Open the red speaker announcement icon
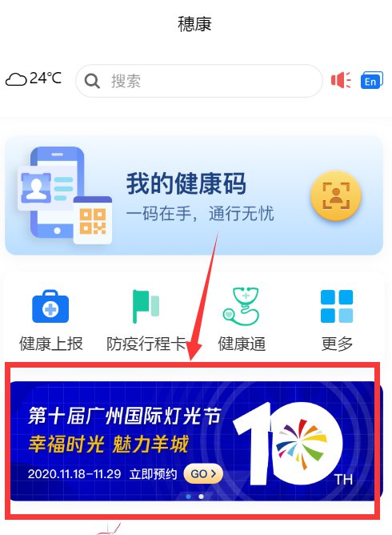392x535 pixels. (341, 80)
